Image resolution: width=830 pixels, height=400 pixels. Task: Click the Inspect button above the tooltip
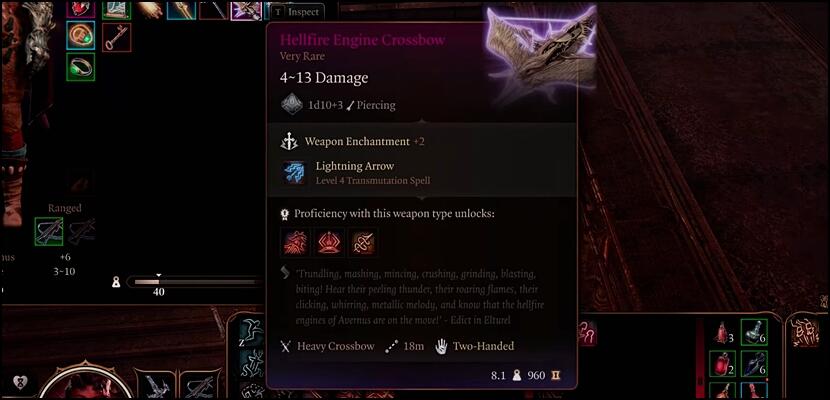click(x=299, y=12)
